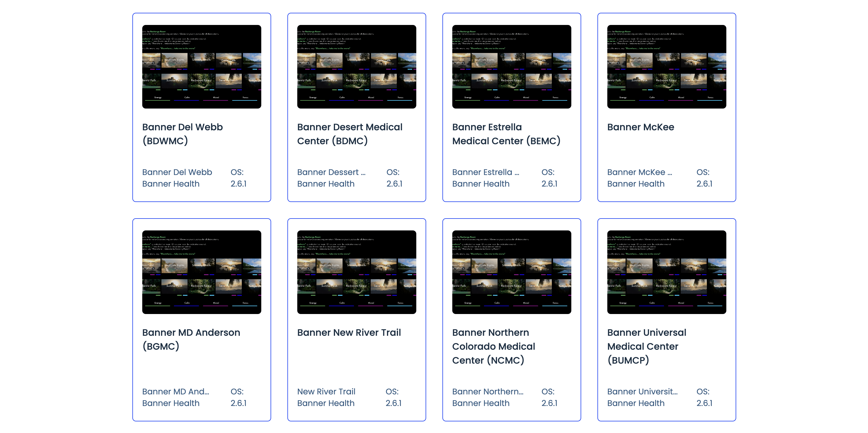868x433 pixels.
Task: Click OS version 2.6.1 on Estrella card
Action: [x=549, y=184]
